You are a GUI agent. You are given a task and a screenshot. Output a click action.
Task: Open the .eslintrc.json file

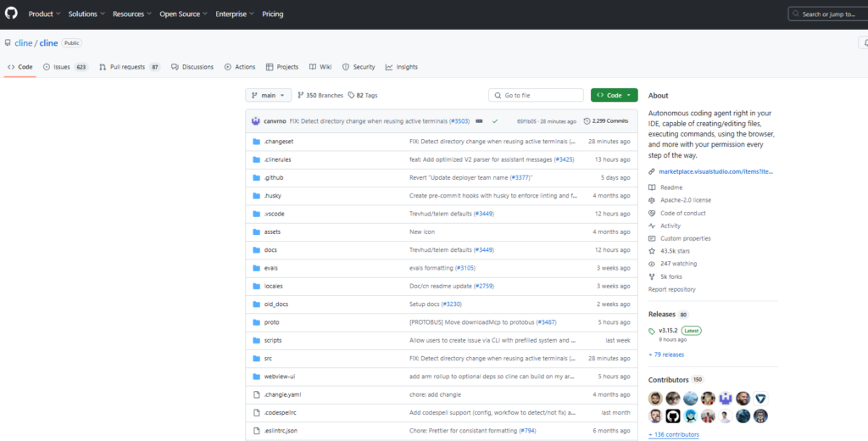280,431
